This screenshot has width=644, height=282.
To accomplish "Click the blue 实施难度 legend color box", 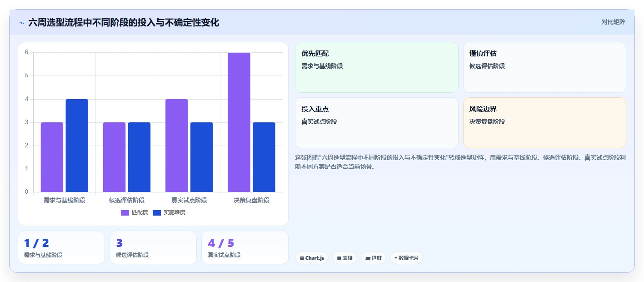I will pos(157,212).
